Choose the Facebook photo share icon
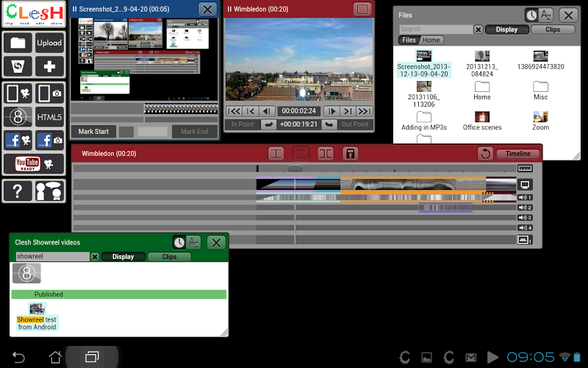The image size is (588, 368). [x=49, y=141]
